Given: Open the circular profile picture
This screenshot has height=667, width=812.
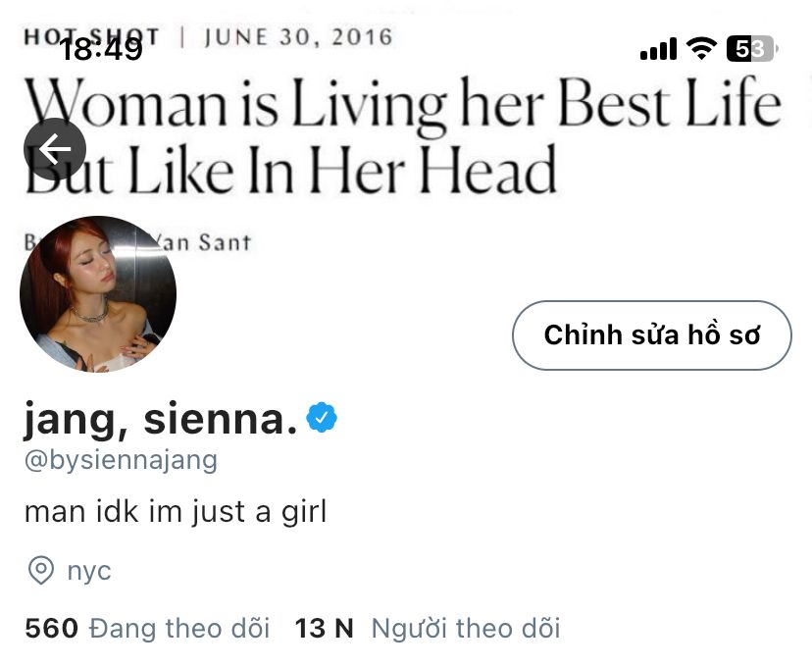Looking at the screenshot, I should [x=98, y=293].
